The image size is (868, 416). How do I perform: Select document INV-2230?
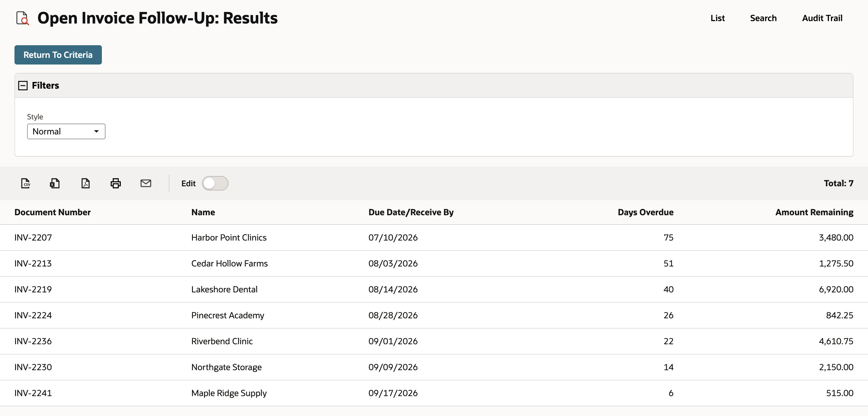(x=33, y=367)
